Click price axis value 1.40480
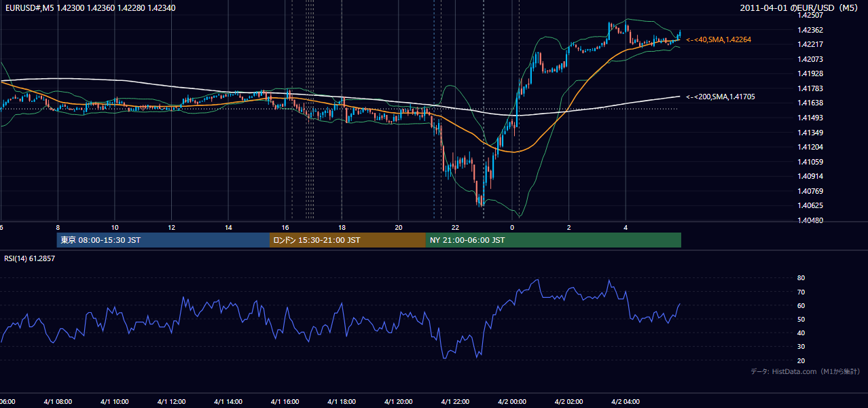This screenshot has width=868, height=408. pos(810,220)
